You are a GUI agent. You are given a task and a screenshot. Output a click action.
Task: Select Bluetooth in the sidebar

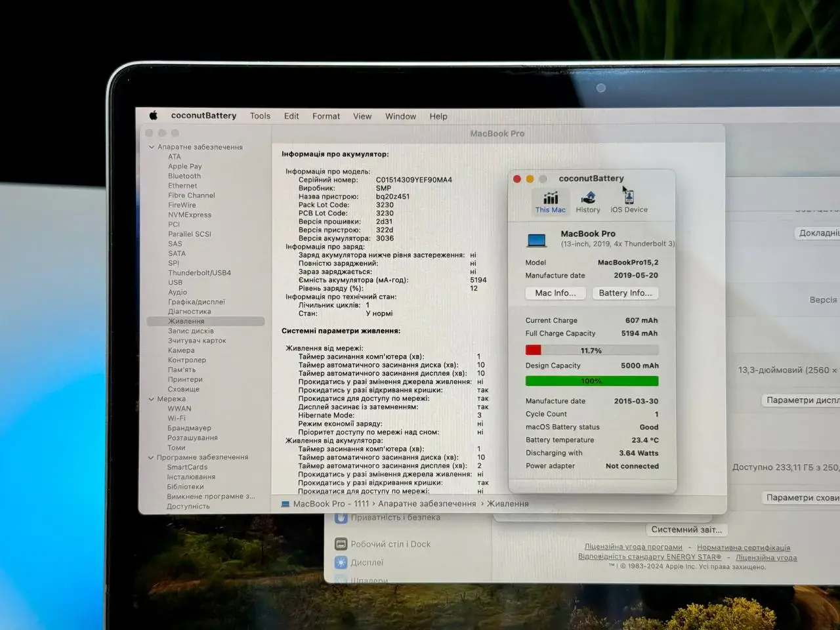[184, 176]
